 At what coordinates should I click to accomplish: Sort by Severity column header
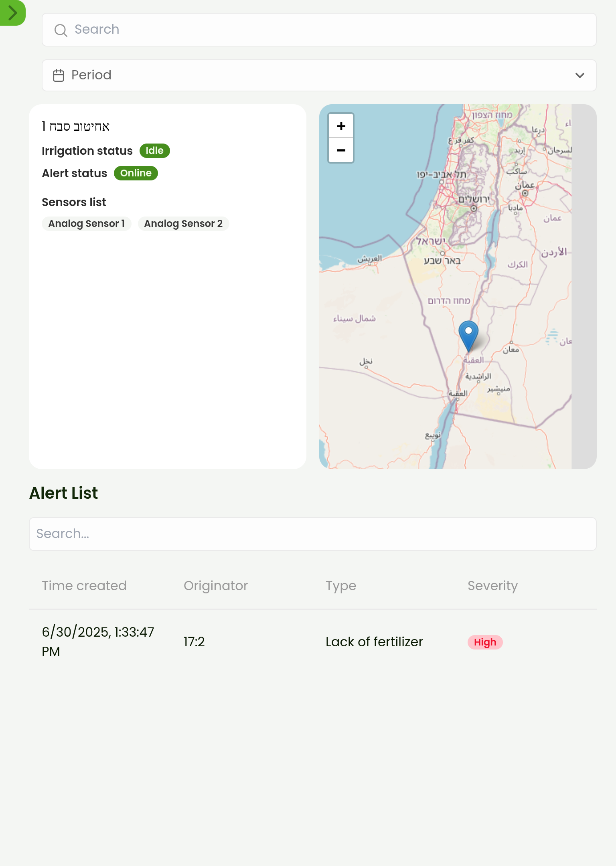[x=492, y=586]
